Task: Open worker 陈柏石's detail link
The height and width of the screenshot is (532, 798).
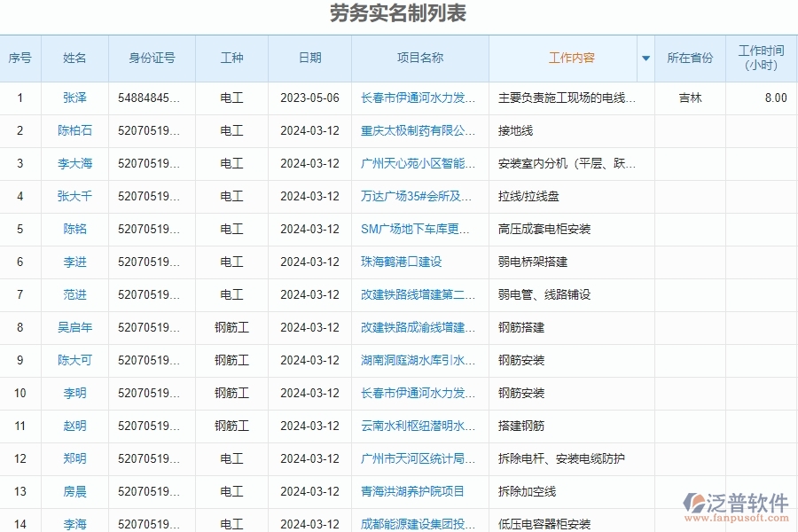Action: [x=74, y=130]
